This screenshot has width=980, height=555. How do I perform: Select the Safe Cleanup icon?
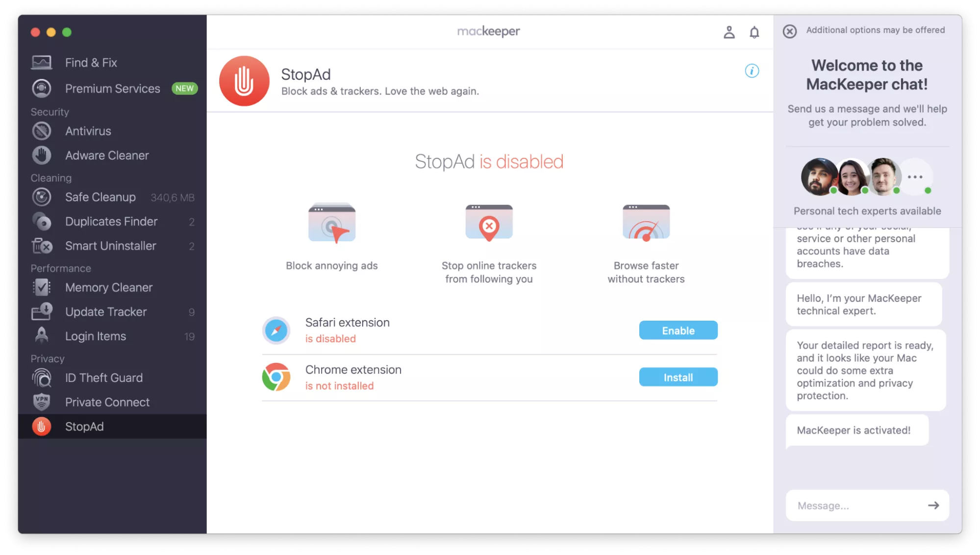42,197
